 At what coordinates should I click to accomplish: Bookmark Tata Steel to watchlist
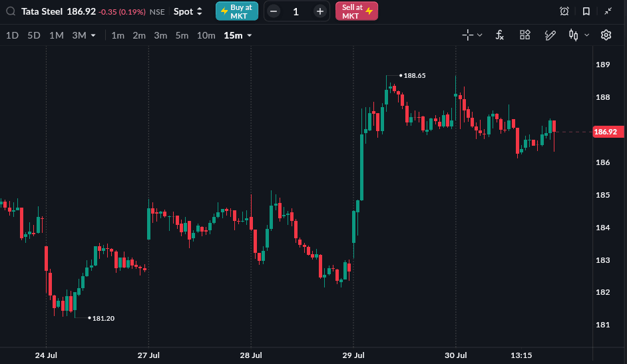pyautogui.click(x=586, y=11)
